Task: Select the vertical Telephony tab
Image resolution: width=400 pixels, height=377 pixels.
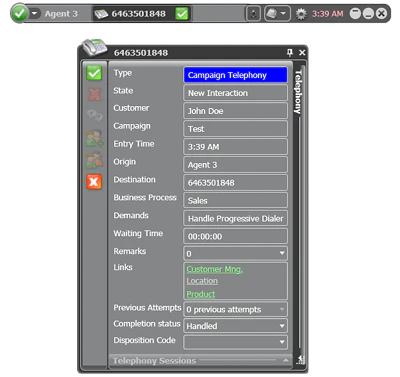Action: tap(298, 92)
